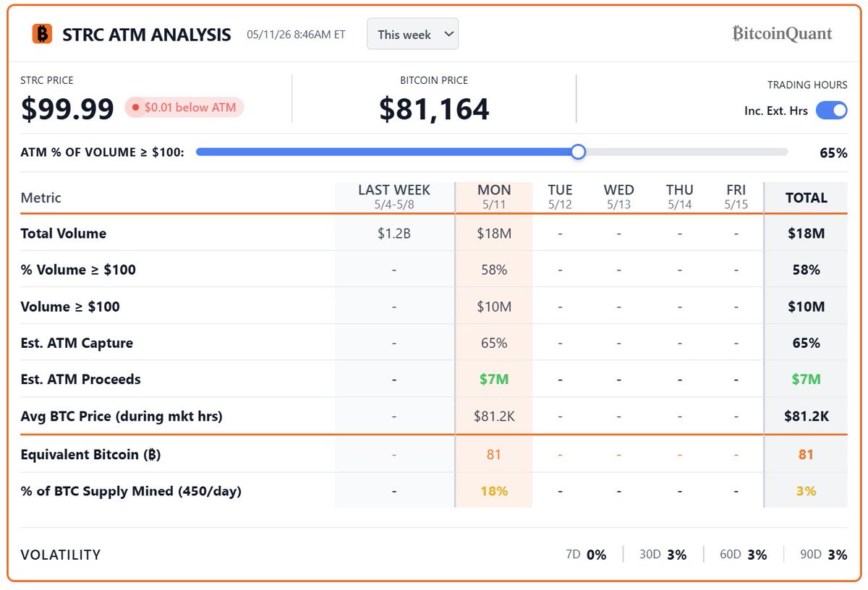Click the "$0.01 below ATM" badge
This screenshot has width=868, height=590.
click(184, 108)
